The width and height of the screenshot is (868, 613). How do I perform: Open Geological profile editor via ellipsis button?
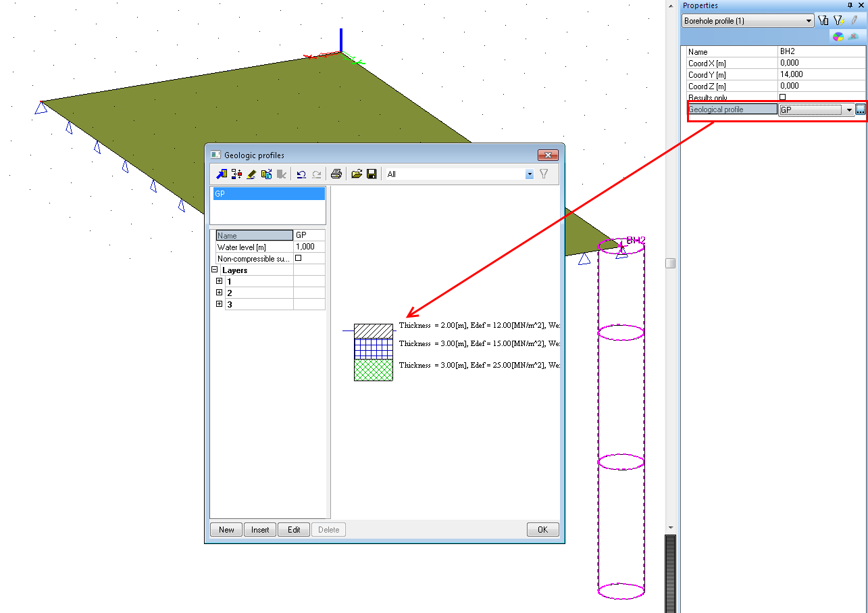tap(860, 109)
